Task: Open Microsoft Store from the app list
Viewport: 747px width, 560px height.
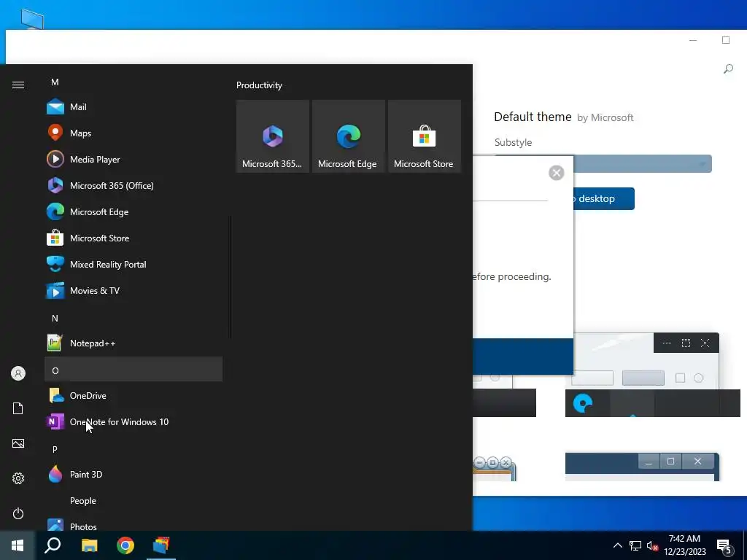Action: pos(133,238)
